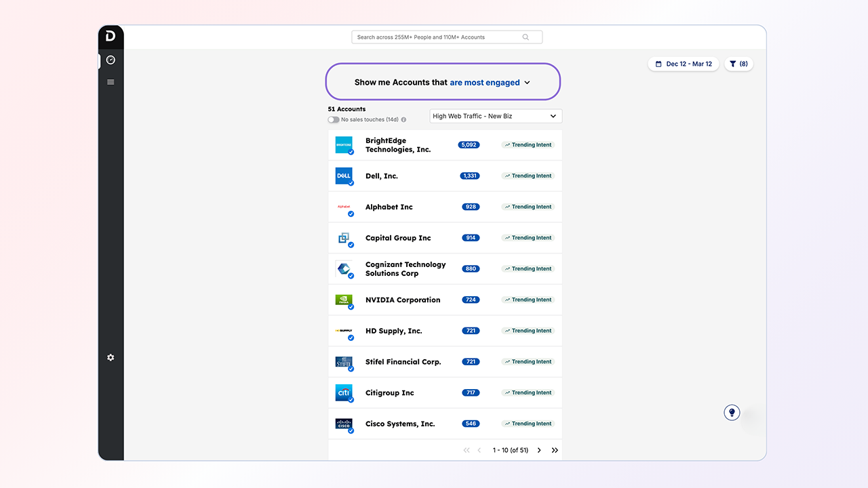The height and width of the screenshot is (488, 868).
Task: Jump to the first page arrow
Action: (x=467, y=450)
